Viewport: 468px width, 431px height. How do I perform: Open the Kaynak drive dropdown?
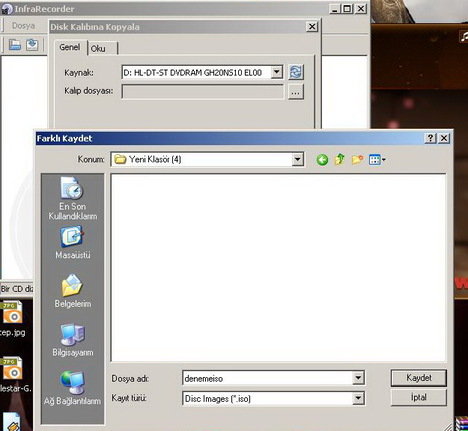277,72
